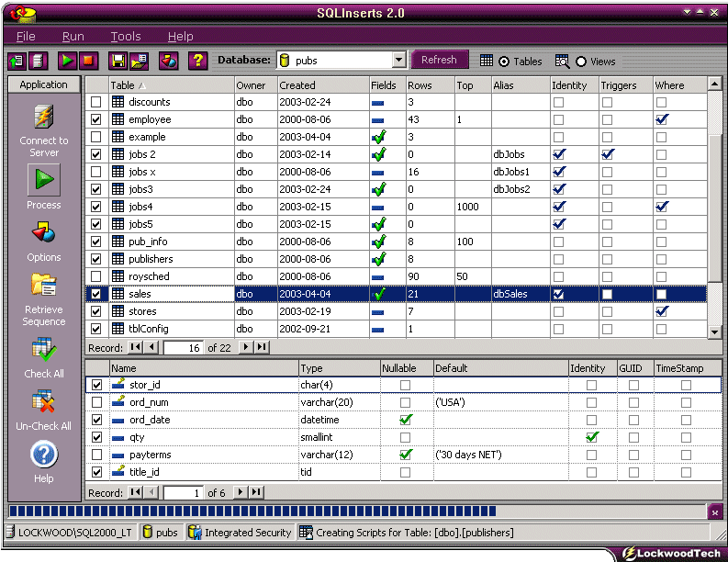728x562 pixels.
Task: Click the server document toolbar icon
Action: click(x=39, y=61)
